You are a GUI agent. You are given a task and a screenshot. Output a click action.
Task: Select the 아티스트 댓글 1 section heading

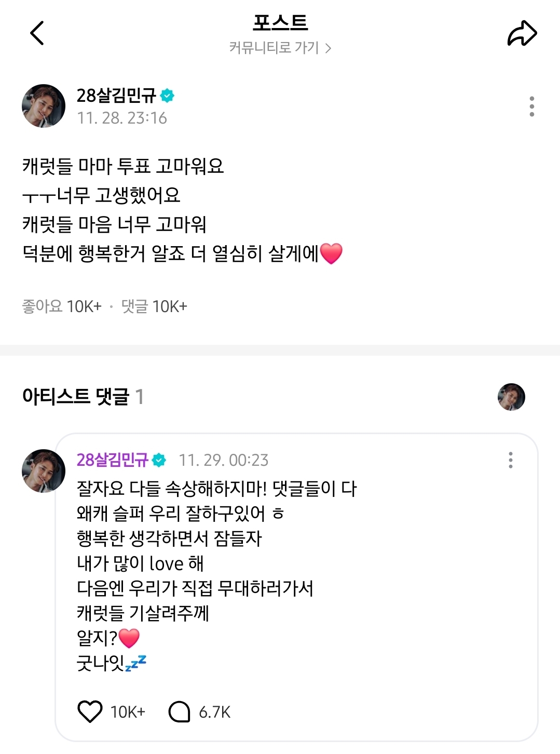click(83, 397)
